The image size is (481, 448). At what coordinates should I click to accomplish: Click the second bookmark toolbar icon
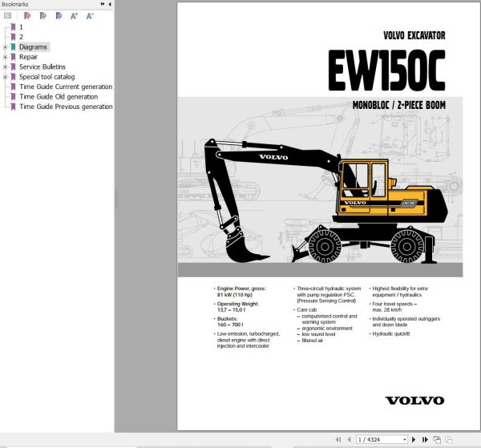click(x=43, y=16)
